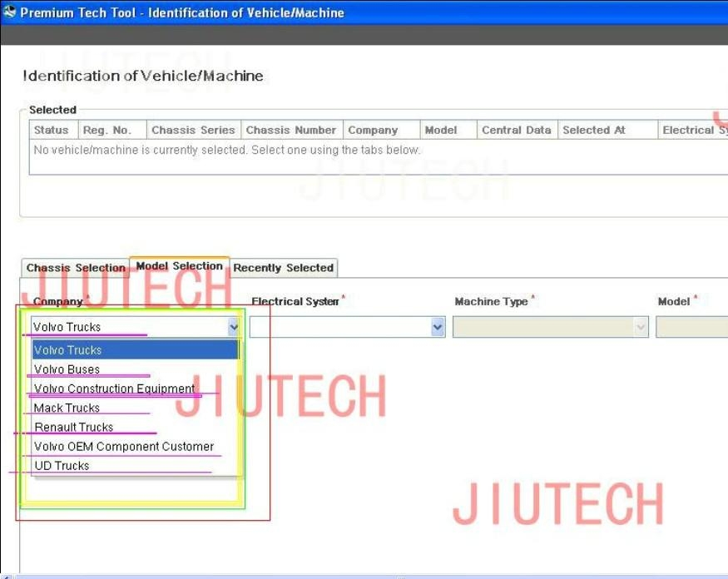Click the Selected At column header
This screenshot has width=728, height=579.
(x=594, y=130)
